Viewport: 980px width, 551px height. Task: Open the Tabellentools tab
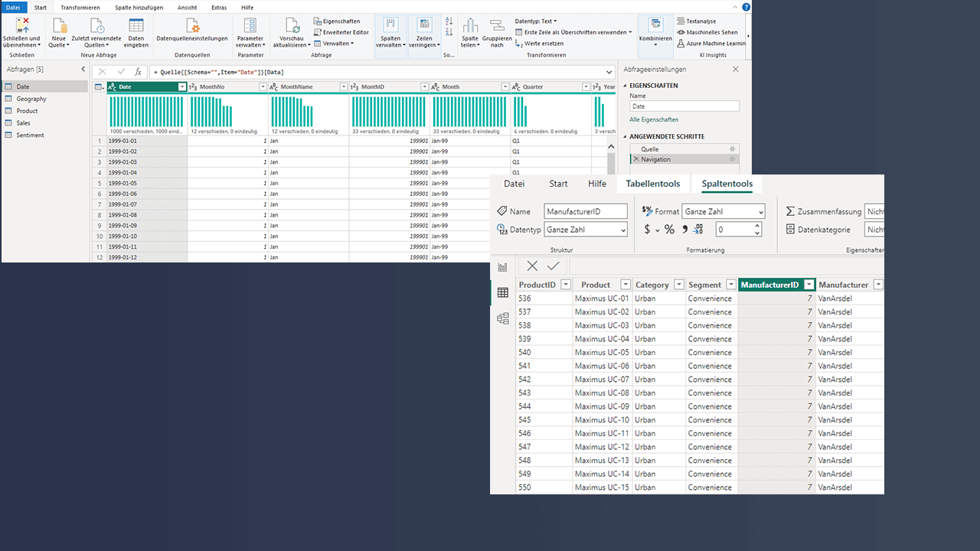pos(652,184)
